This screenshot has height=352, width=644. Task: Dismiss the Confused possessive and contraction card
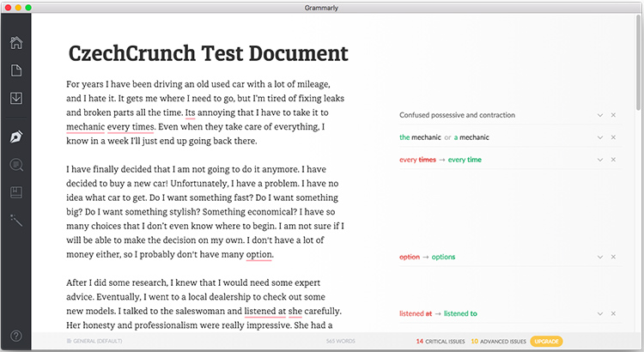coord(613,115)
